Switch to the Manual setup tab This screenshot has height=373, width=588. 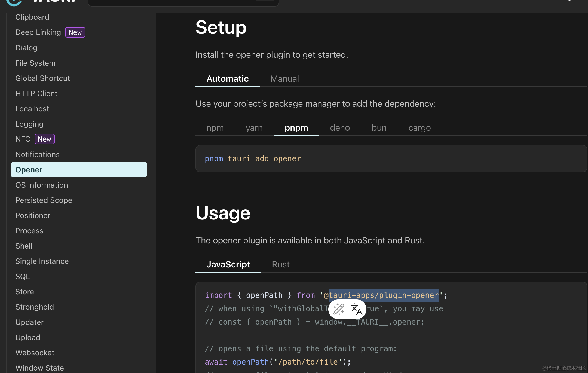[x=284, y=79]
